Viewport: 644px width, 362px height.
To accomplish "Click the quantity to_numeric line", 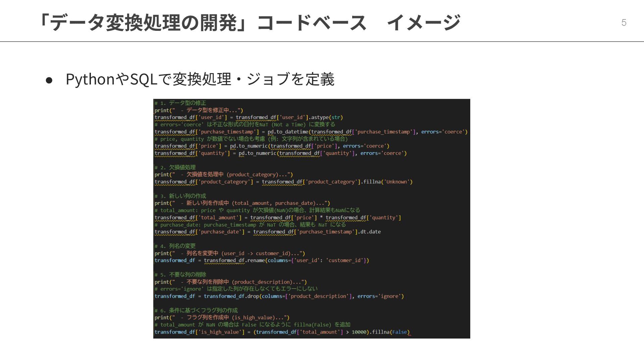I will pyautogui.click(x=280, y=153).
